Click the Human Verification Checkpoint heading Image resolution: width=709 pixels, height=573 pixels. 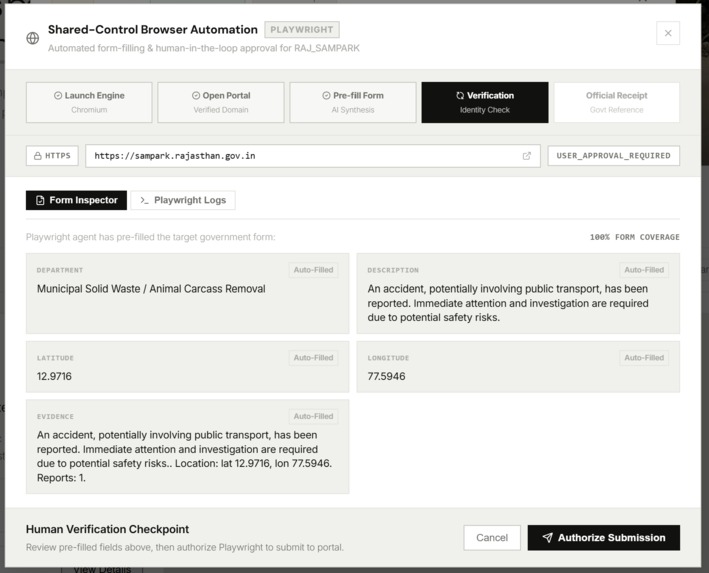[x=107, y=529]
